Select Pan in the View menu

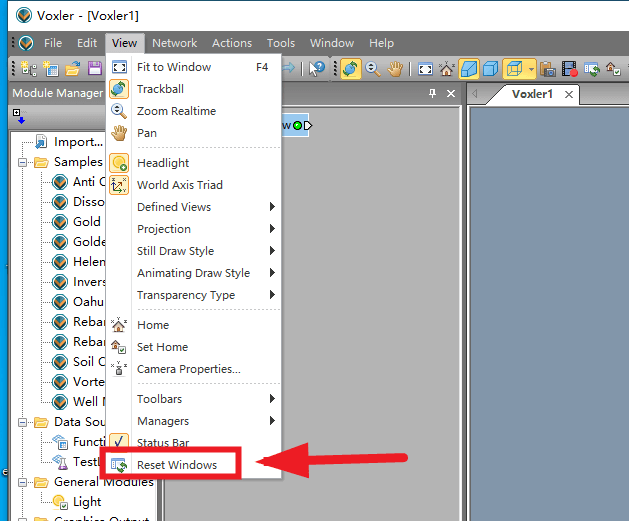click(x=193, y=133)
